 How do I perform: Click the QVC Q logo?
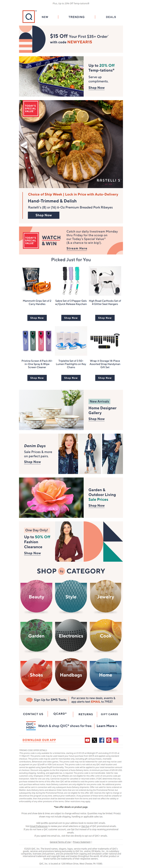pos(29,16)
